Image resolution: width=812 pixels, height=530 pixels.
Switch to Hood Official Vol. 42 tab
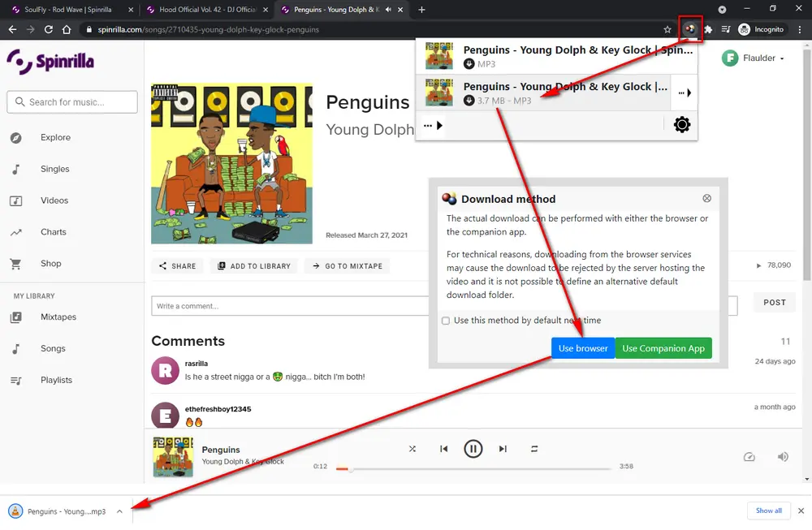[207, 9]
